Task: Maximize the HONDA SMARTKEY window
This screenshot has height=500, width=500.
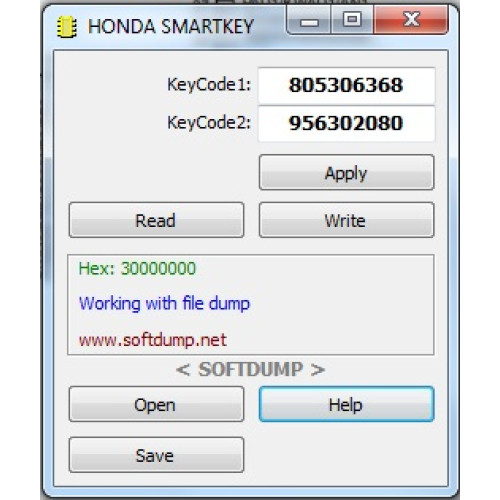Action: 352,20
